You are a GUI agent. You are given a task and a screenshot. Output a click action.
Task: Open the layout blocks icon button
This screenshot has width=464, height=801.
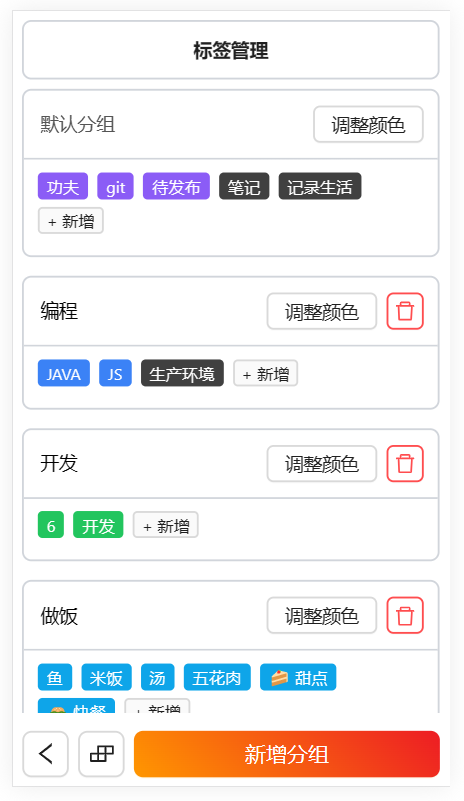(x=101, y=754)
